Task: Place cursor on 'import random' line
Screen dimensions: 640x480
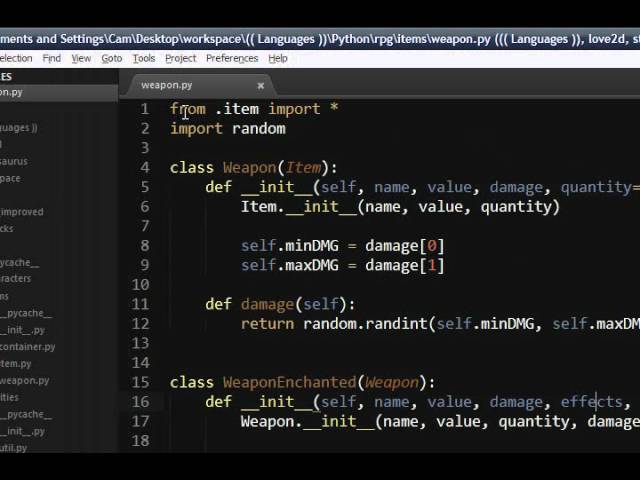Action: click(x=228, y=129)
